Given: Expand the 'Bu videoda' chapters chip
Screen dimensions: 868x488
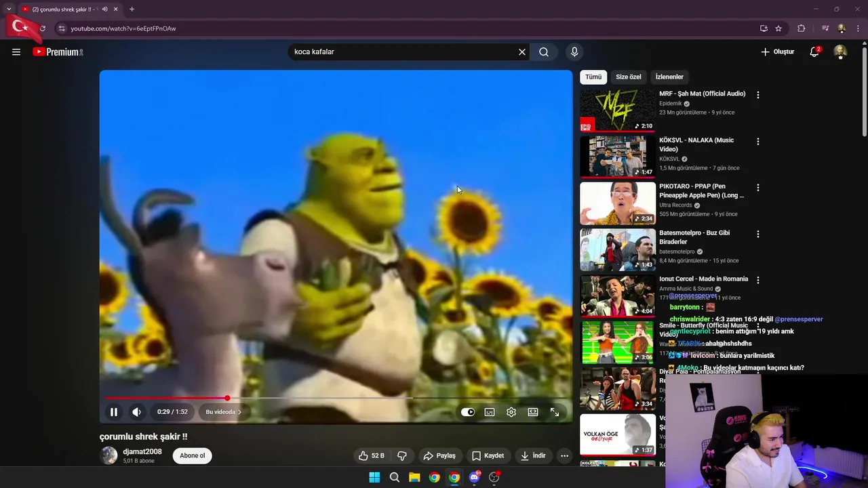Looking at the screenshot, I should pos(224,411).
